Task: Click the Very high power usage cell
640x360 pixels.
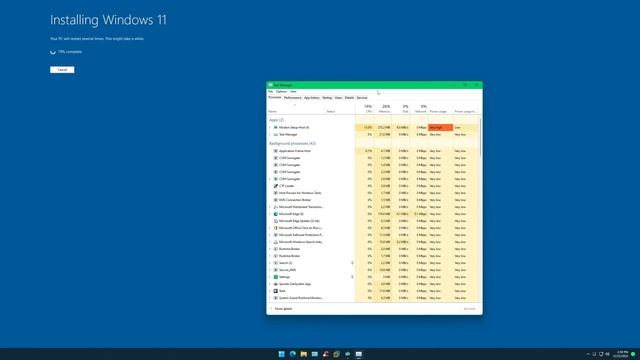Action: click(x=440, y=128)
